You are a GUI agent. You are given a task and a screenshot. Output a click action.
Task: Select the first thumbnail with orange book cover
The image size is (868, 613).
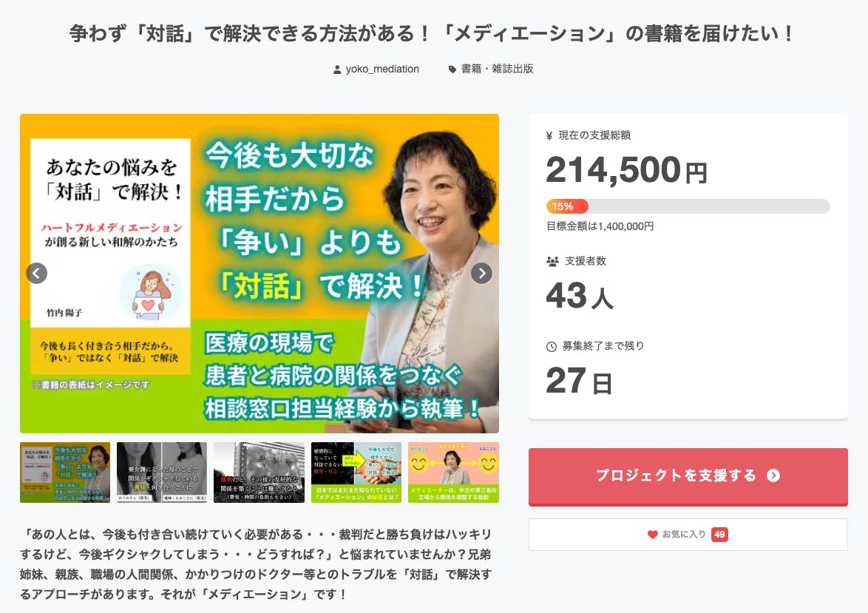[x=65, y=473]
